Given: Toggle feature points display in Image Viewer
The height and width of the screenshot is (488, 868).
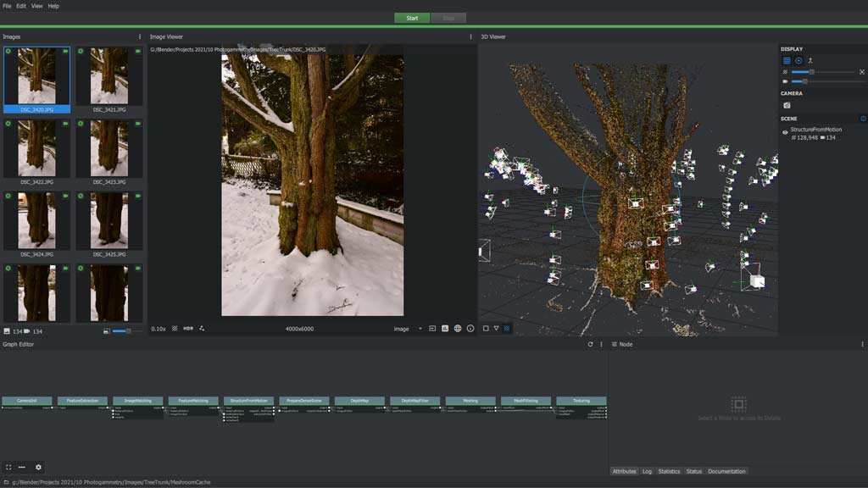Looking at the screenshot, I should [x=202, y=328].
